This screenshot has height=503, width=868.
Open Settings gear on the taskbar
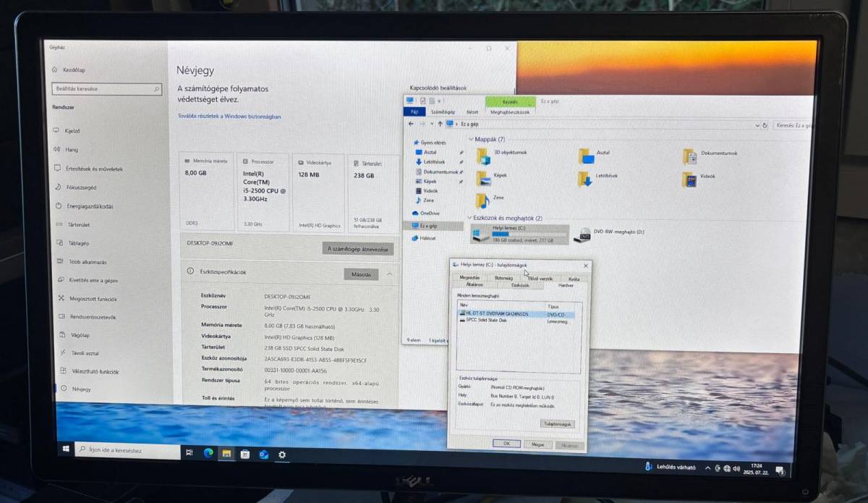point(282,455)
